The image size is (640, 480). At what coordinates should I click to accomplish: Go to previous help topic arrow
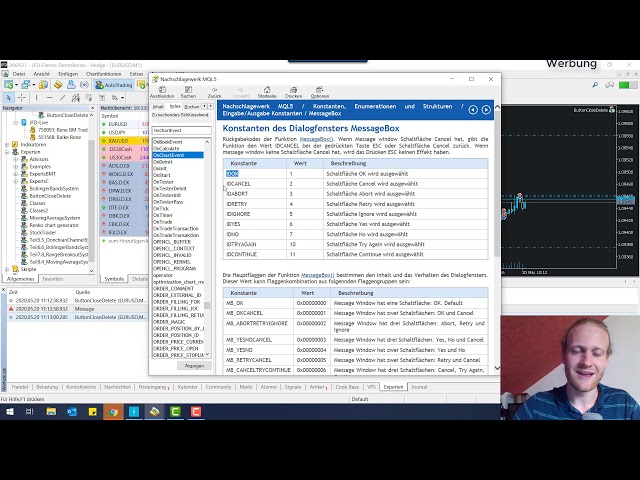point(473,109)
